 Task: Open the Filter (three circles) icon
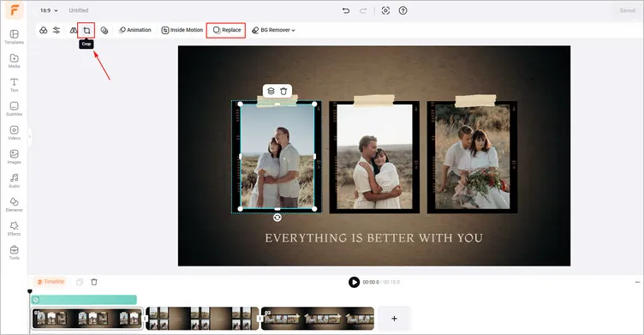click(43, 30)
